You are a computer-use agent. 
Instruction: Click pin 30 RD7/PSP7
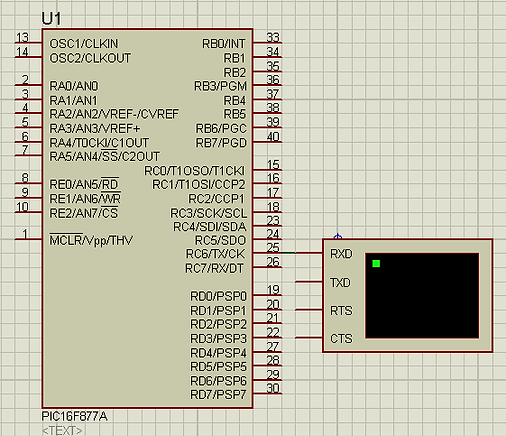pos(268,394)
